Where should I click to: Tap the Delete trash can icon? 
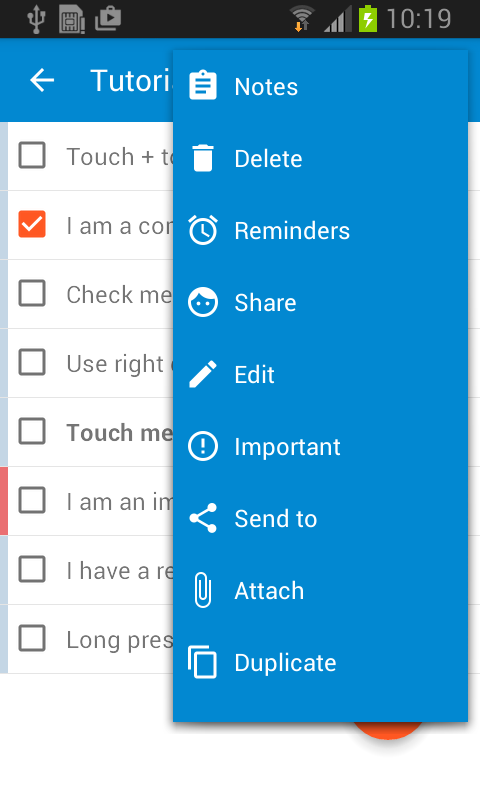[x=203, y=158]
